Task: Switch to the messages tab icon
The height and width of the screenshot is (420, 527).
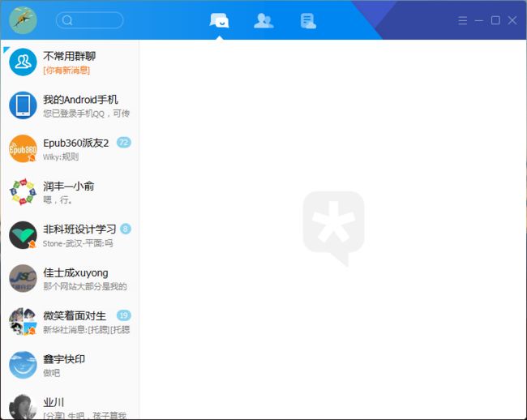Action: pyautogui.click(x=219, y=20)
